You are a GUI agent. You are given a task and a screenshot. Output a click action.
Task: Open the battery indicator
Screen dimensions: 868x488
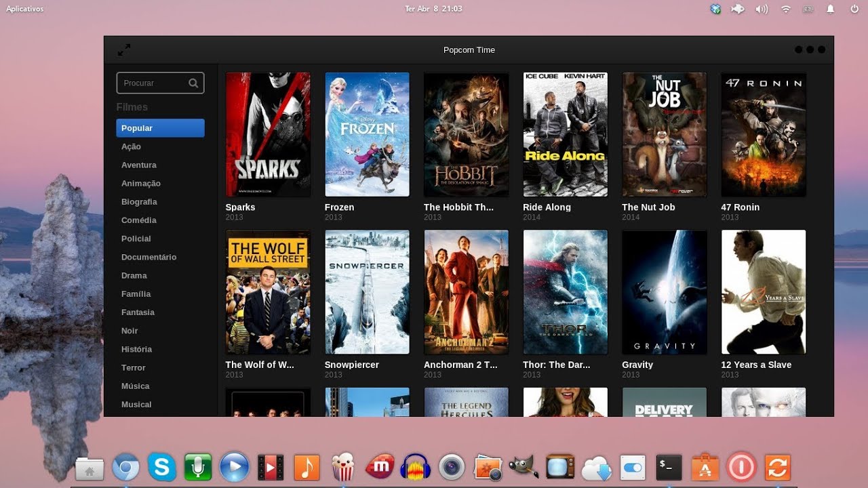[x=808, y=9]
